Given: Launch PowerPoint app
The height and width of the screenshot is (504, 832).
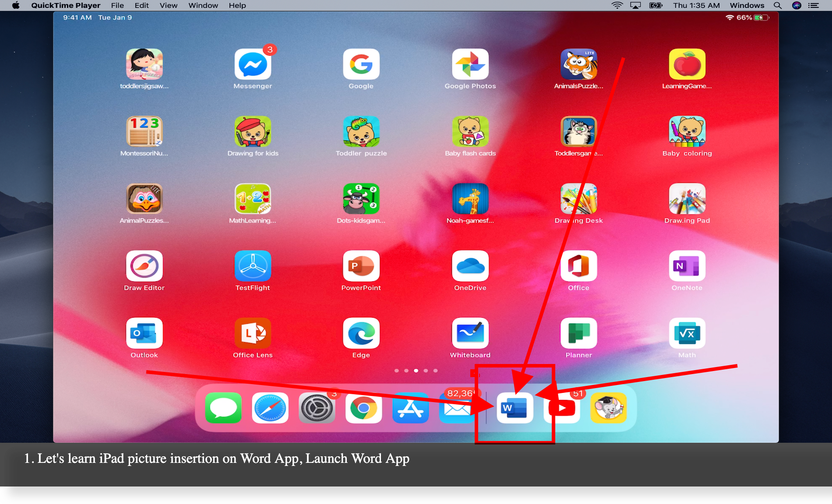Looking at the screenshot, I should coord(361,266).
